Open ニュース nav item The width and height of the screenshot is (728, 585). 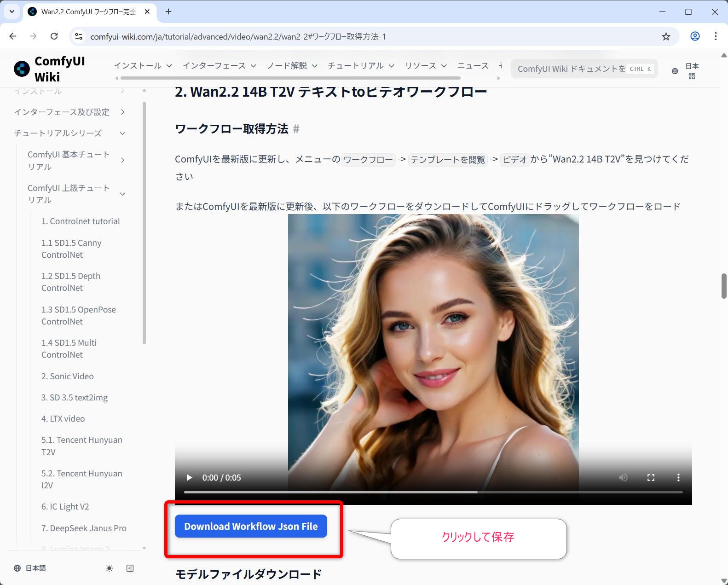473,66
